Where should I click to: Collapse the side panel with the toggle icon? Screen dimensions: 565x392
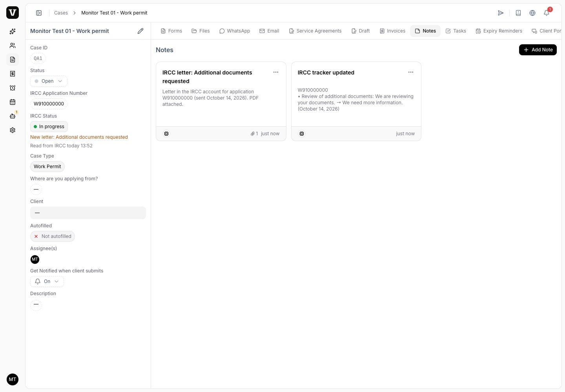39,13
